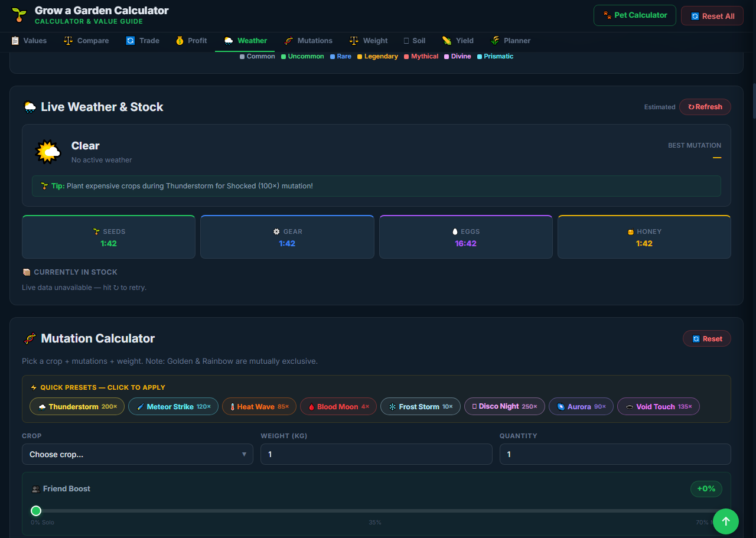The height and width of the screenshot is (538, 756).
Task: Apply the Void Touch 135× preset
Action: pyautogui.click(x=659, y=406)
